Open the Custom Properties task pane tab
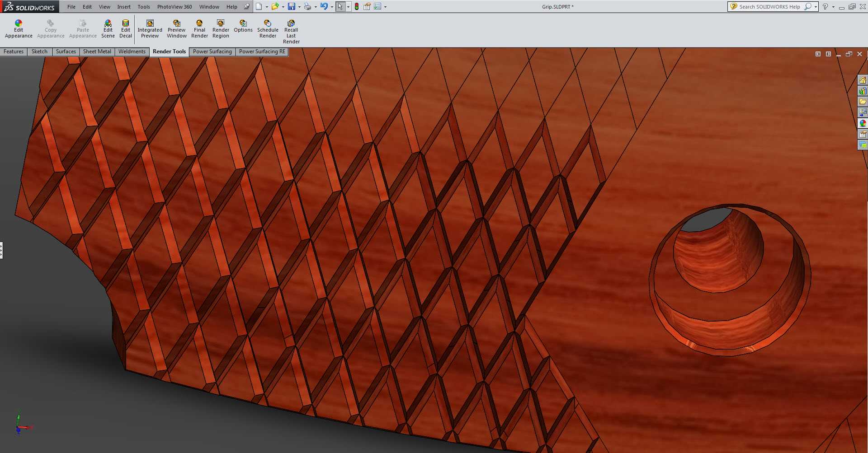The image size is (868, 453). click(x=863, y=134)
